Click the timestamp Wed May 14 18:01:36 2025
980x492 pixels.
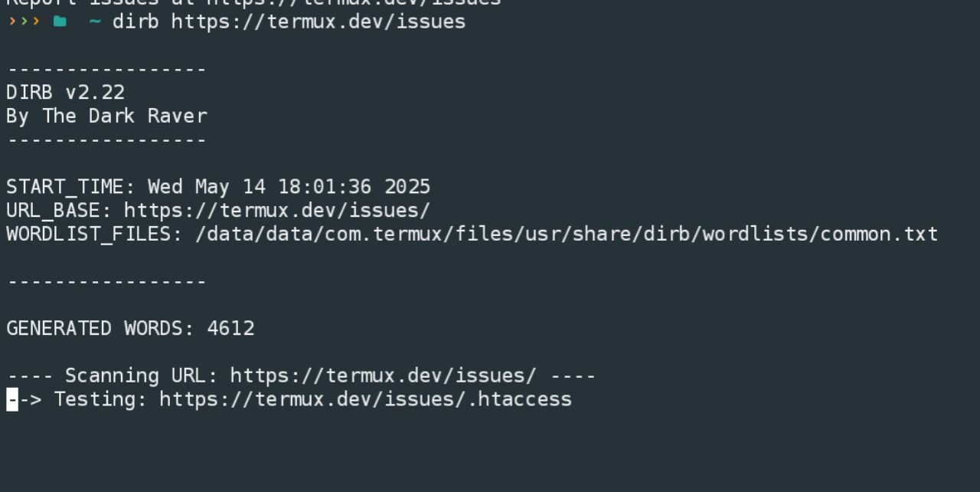coord(289,187)
